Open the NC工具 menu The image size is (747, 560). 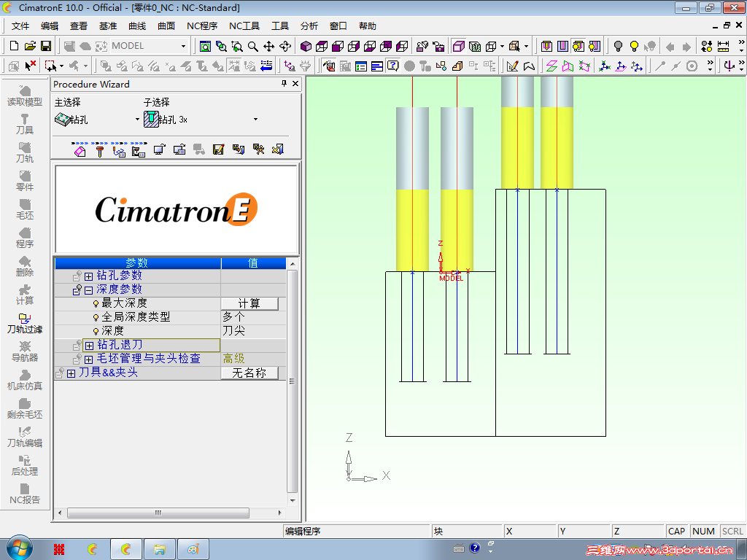pyautogui.click(x=244, y=26)
